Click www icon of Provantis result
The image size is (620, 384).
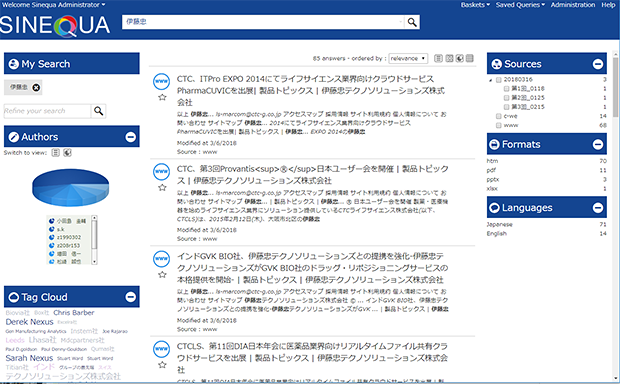(161, 171)
